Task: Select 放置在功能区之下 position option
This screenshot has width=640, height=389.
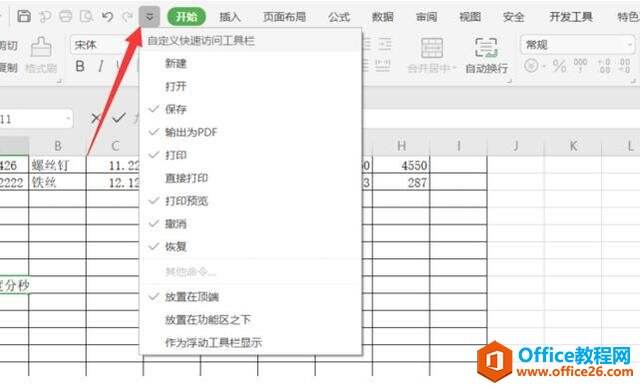Action: point(251,320)
